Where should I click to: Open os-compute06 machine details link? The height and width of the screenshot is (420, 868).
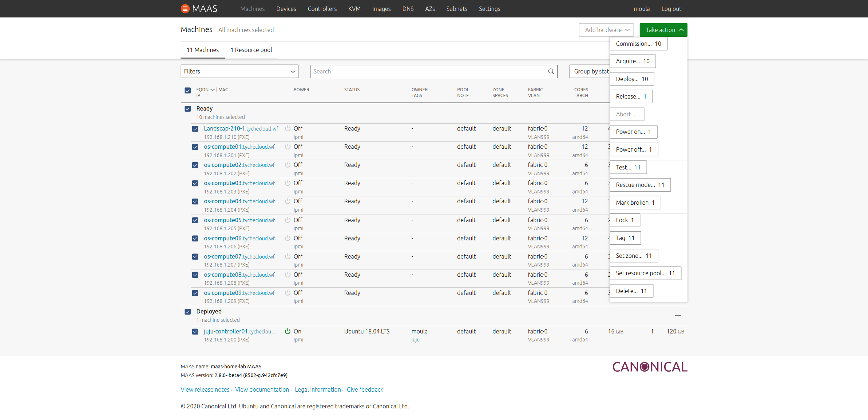(x=239, y=238)
